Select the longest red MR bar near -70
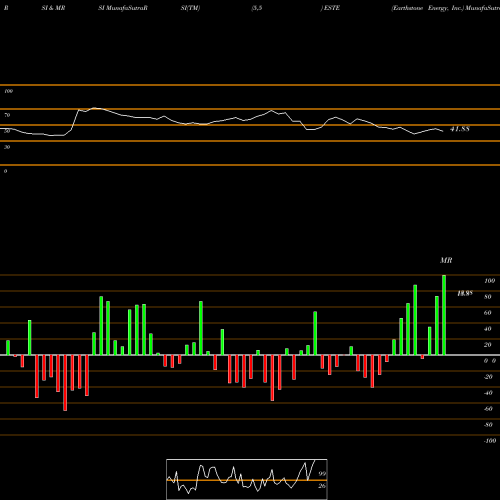 point(65,383)
